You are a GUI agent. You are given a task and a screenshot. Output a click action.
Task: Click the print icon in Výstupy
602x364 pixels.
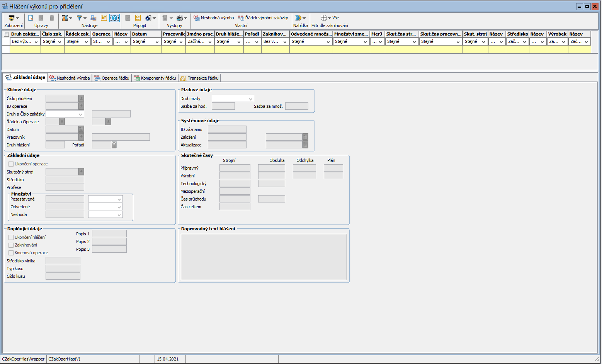tap(180, 18)
